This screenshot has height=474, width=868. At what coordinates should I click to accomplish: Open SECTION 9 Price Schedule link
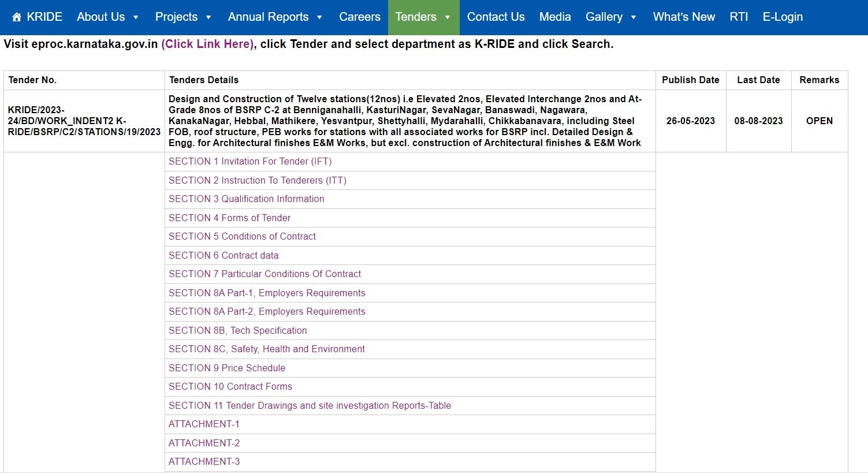(x=227, y=368)
